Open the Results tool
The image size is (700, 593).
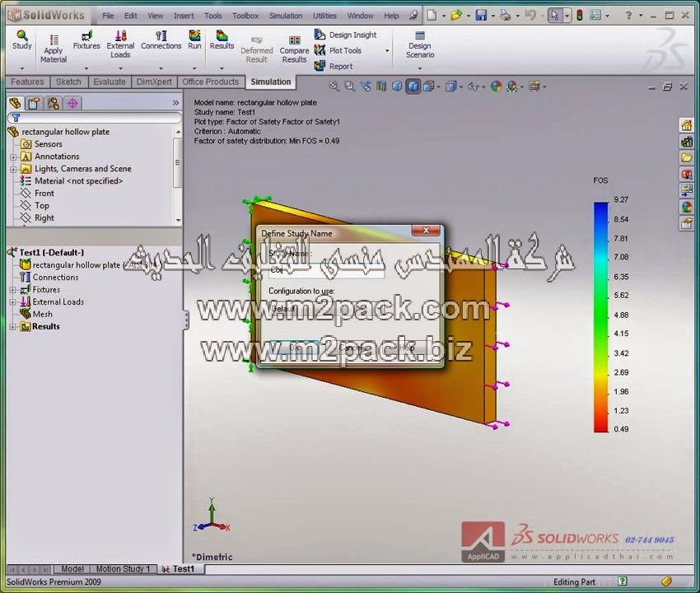222,40
